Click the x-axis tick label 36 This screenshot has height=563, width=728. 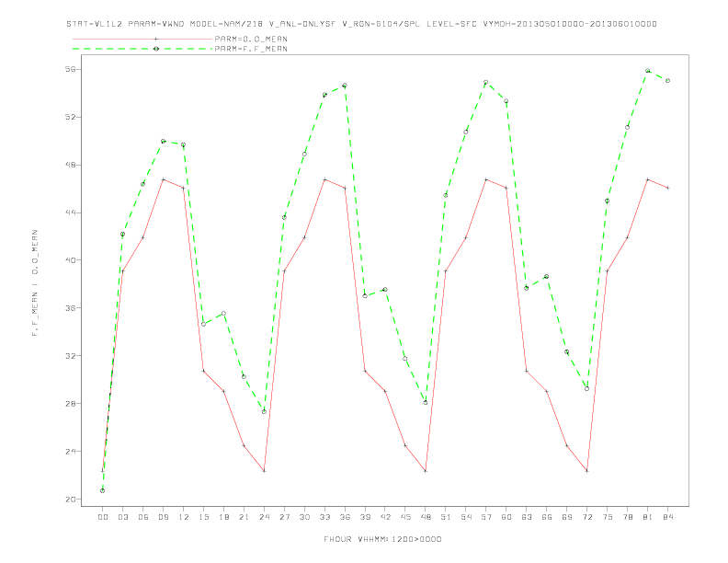coord(345,517)
